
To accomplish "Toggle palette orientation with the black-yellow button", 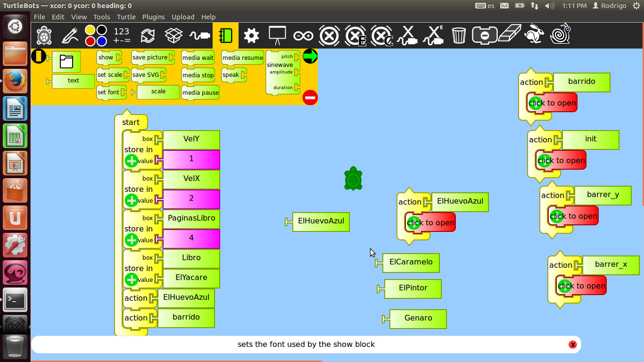I will 39,57.
